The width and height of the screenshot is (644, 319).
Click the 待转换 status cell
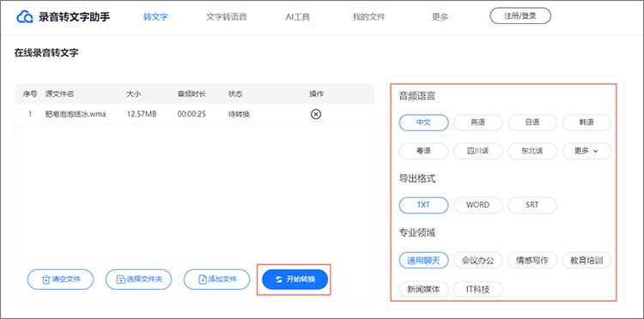point(239,114)
